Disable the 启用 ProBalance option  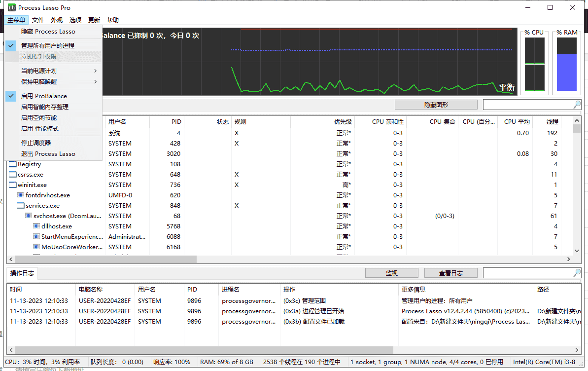tap(44, 96)
